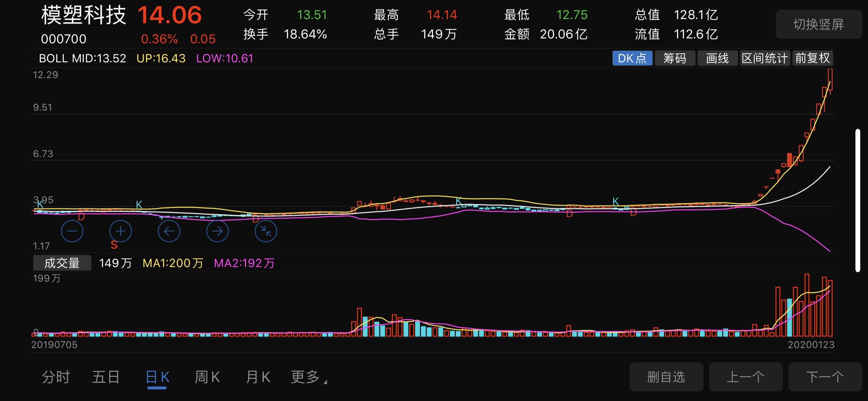Open the 筹码 chip distribution view

675,58
